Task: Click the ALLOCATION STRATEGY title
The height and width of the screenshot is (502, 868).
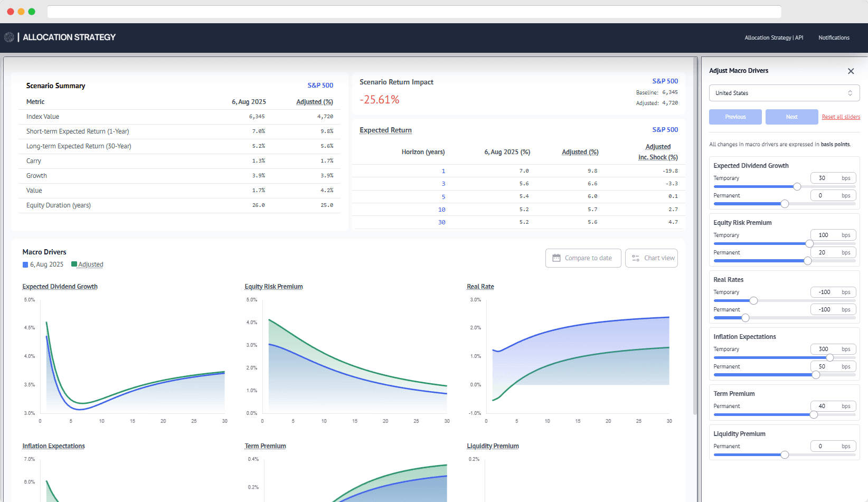Action: click(x=69, y=37)
